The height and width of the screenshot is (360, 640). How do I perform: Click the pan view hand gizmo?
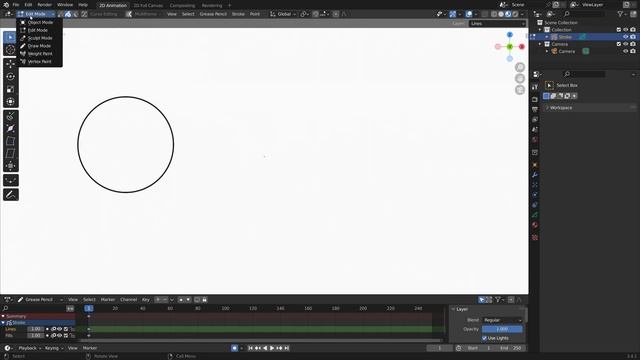click(520, 78)
